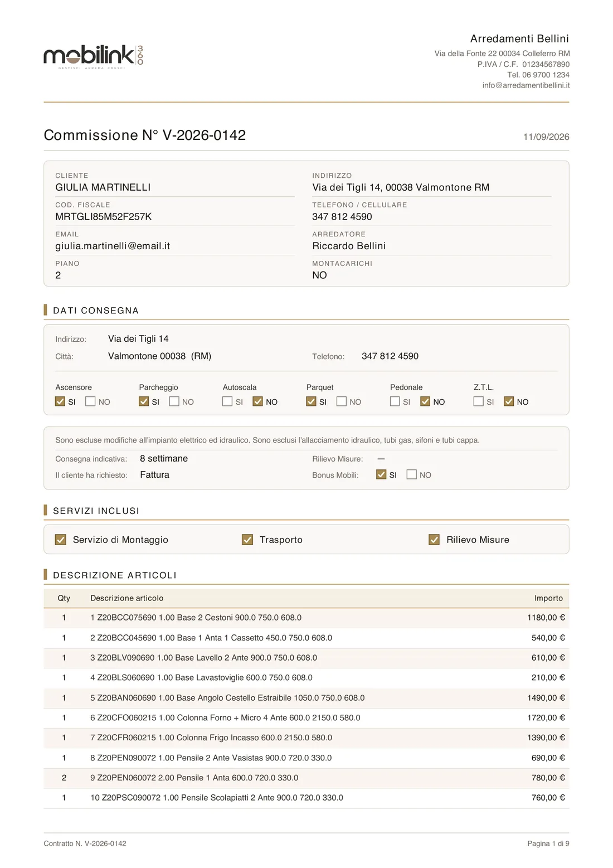
Task: Tick the Autoscala SI checkbox
Action: (x=227, y=401)
